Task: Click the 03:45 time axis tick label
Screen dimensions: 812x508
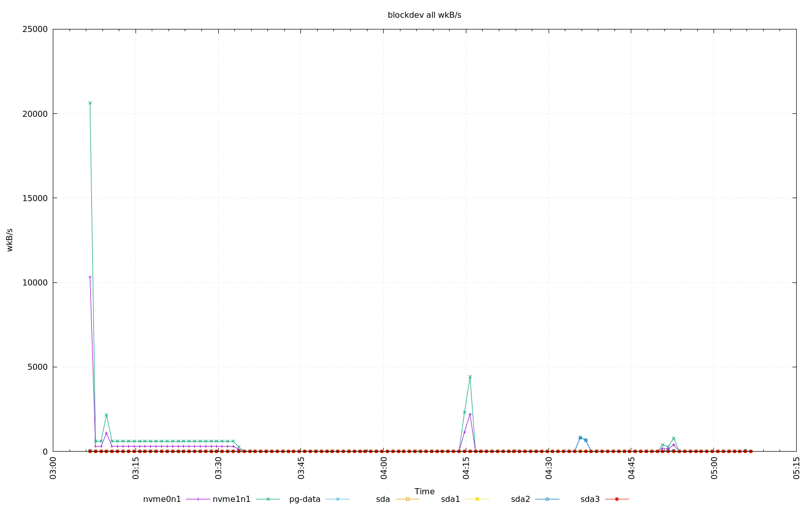Action: click(301, 468)
